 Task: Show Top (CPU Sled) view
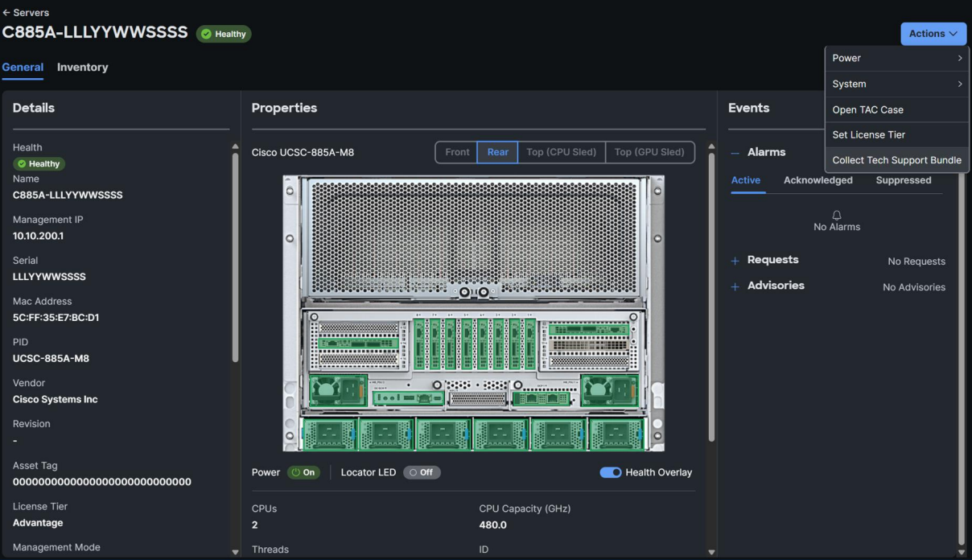coord(562,152)
